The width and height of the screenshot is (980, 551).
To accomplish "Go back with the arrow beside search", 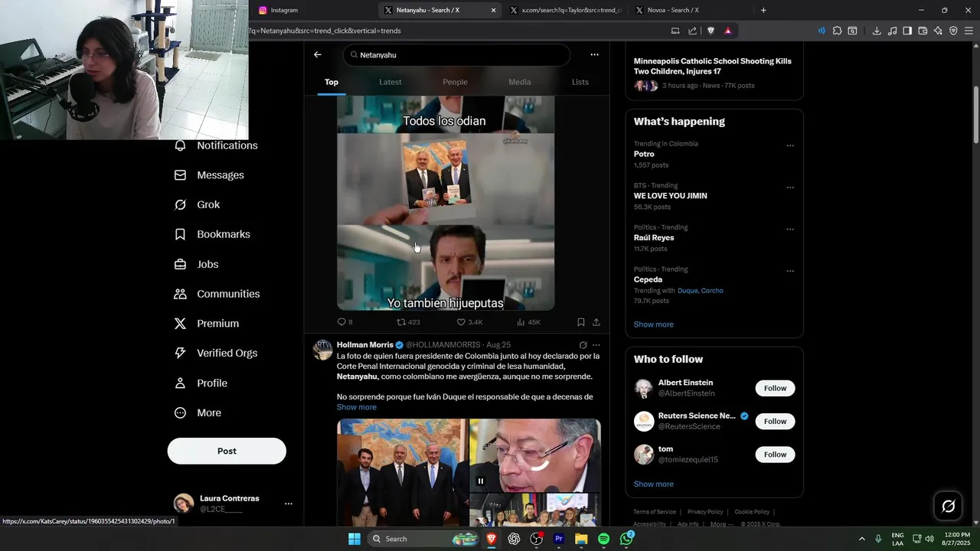I will click(317, 55).
